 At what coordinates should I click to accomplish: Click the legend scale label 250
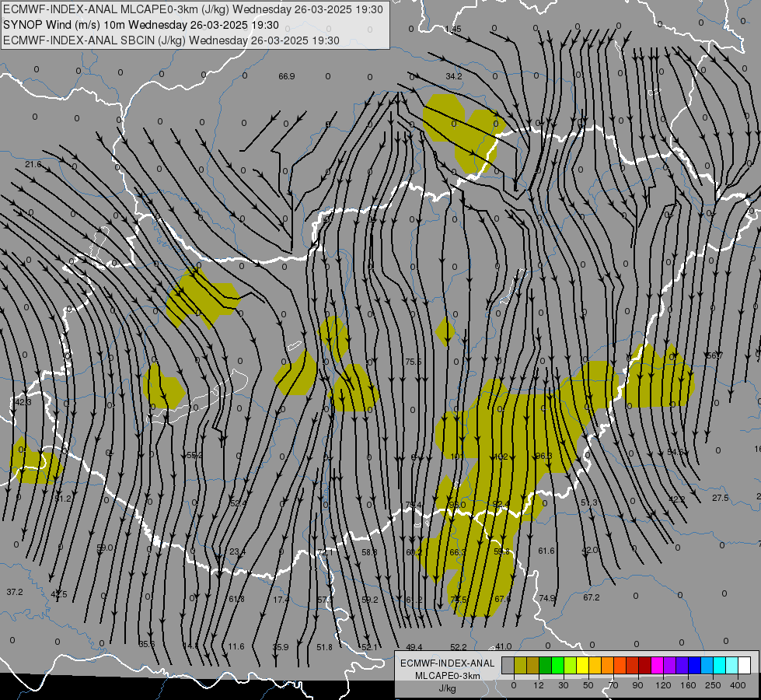pos(713,685)
